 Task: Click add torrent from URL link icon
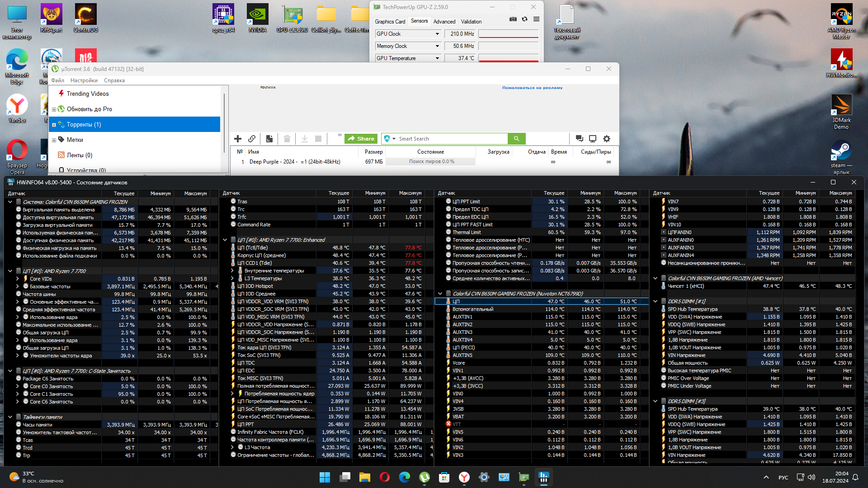click(252, 139)
